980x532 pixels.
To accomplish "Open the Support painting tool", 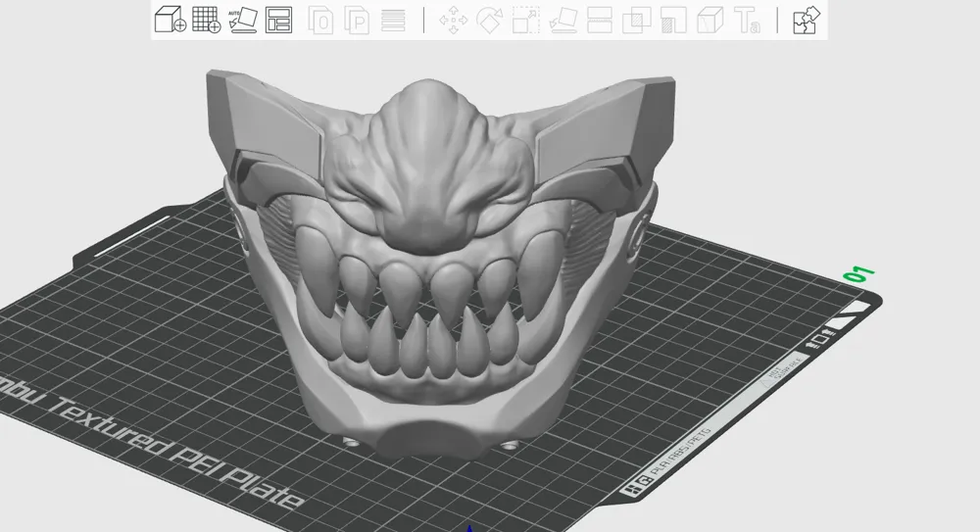I will tap(674, 20).
